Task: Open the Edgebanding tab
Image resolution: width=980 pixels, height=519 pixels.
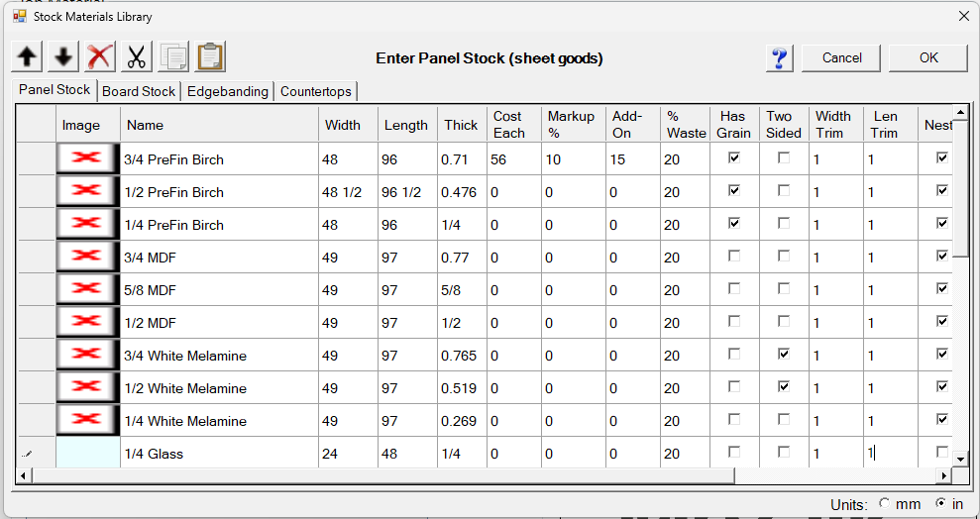Action: point(228,91)
